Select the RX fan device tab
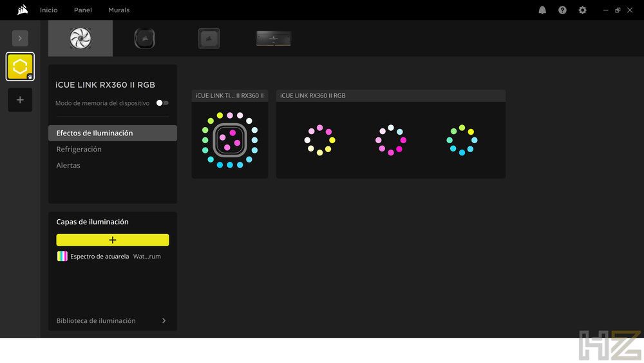The image size is (644, 363). (80, 38)
